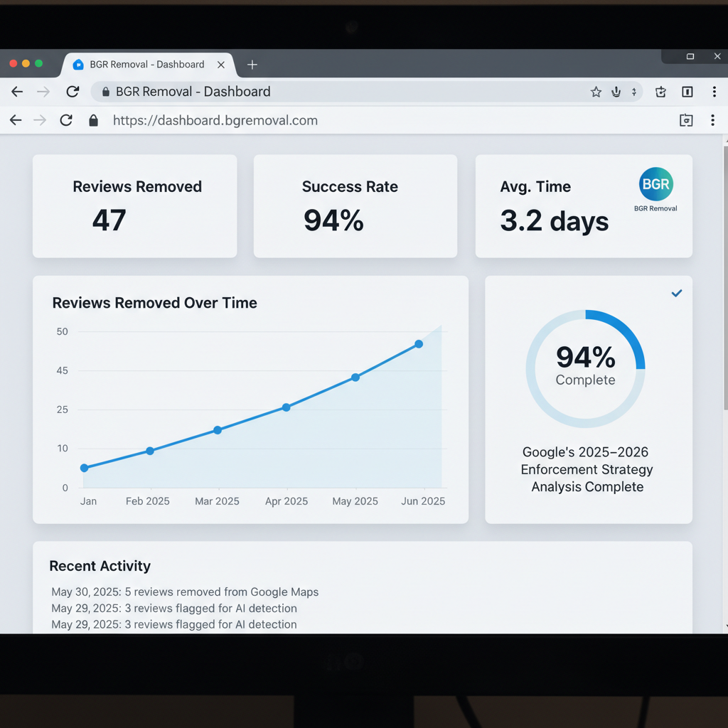Click the May 2025 data point on the chart

coord(355,378)
